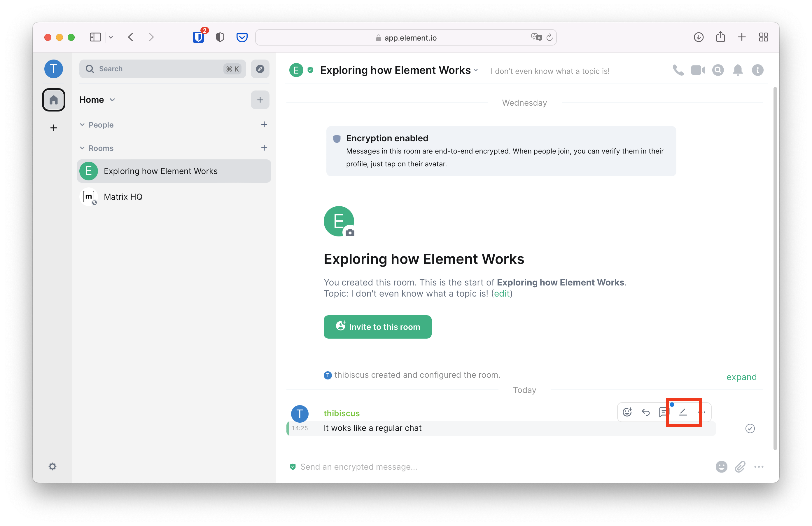Start a voice call in room

678,70
